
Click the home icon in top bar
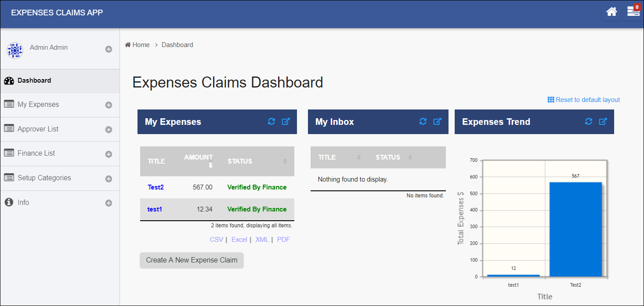tap(611, 12)
